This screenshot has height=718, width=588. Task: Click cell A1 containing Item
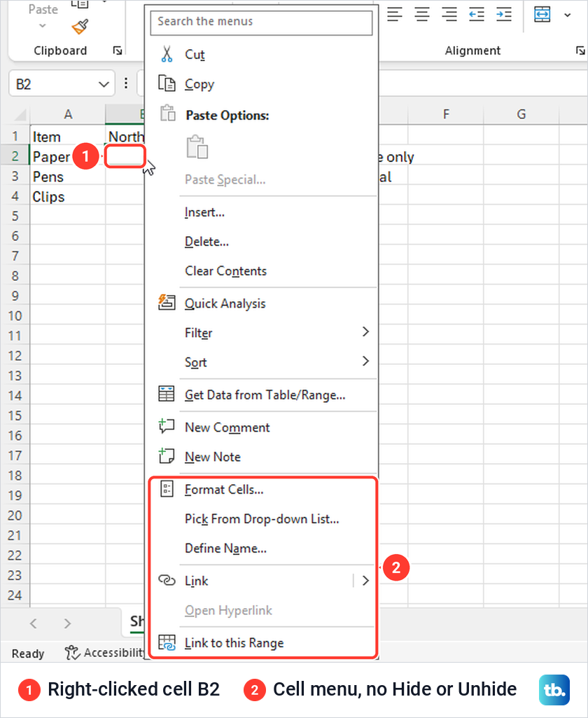coord(68,137)
